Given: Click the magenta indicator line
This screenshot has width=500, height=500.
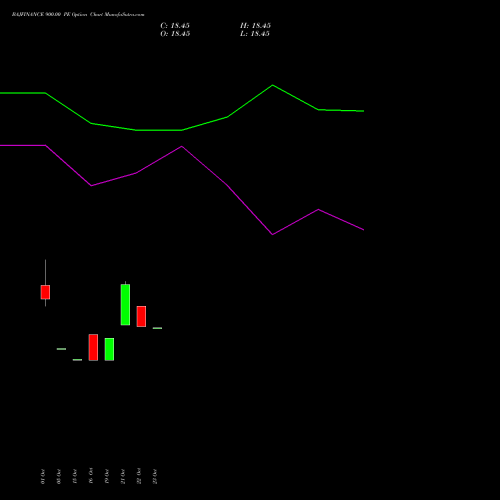Looking at the screenshot, I should (182, 146).
